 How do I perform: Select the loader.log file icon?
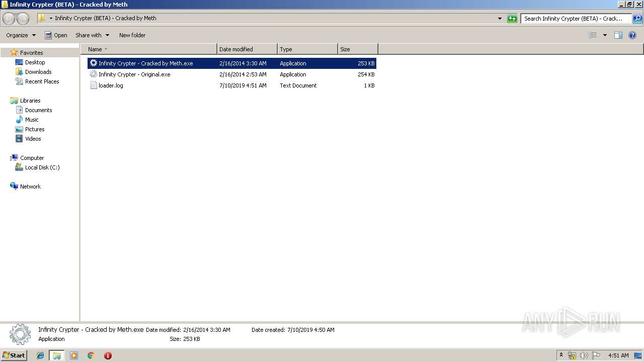93,85
